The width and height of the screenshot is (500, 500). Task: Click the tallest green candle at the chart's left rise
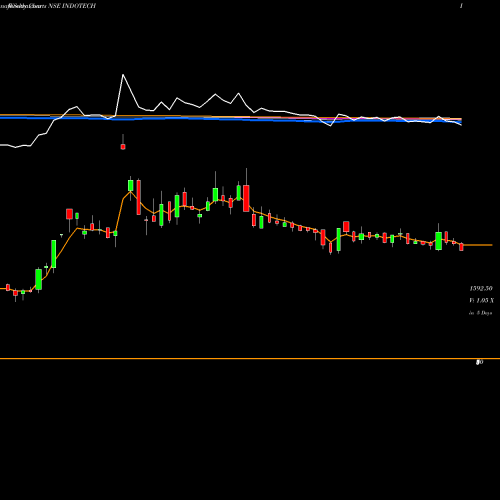[x=54, y=254]
